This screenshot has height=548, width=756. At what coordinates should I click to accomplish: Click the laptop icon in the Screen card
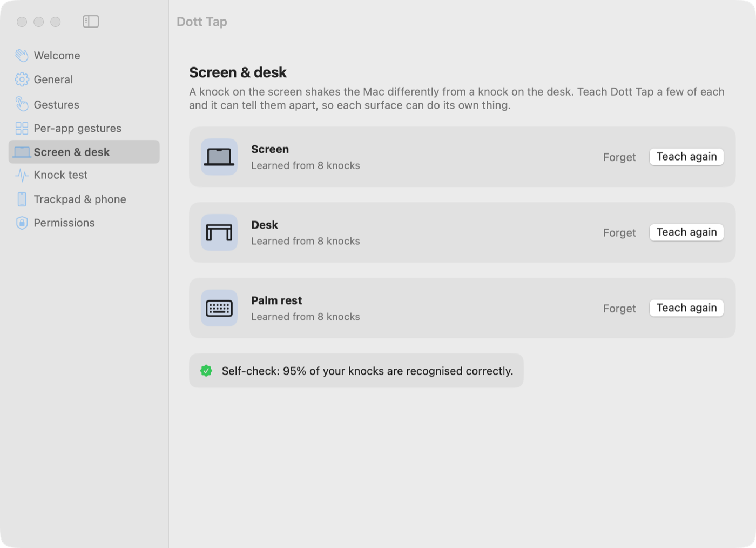click(219, 157)
